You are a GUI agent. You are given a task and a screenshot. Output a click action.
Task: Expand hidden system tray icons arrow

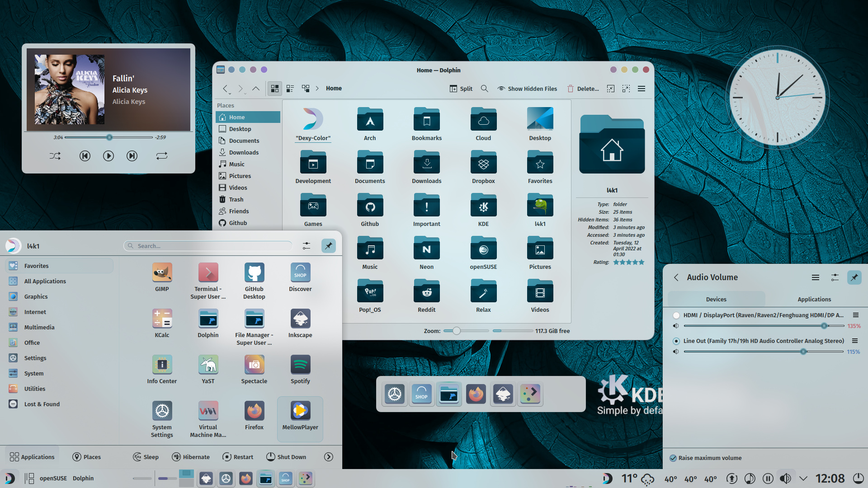point(803,478)
